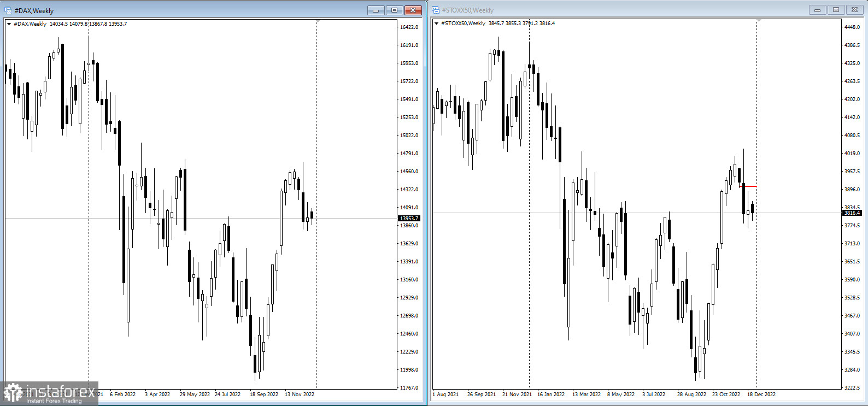
Task: Maximize the #DAX,Weekly chart window
Action: (x=394, y=10)
